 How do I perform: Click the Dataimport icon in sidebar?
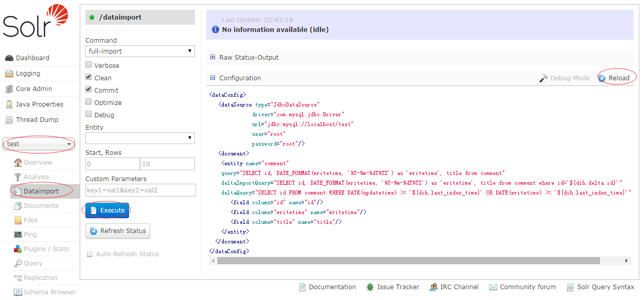click(18, 191)
